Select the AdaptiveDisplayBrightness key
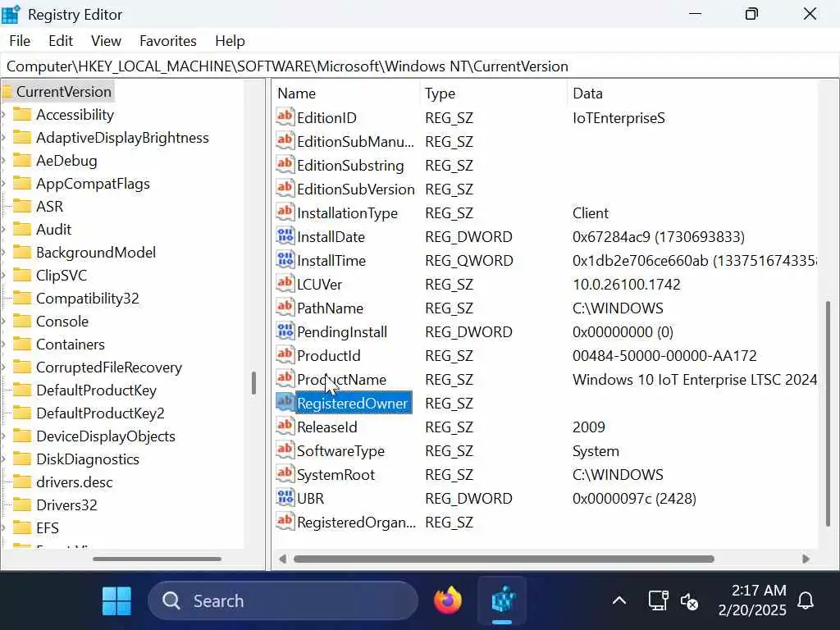Viewport: 840px width, 630px height. pyautogui.click(x=122, y=138)
